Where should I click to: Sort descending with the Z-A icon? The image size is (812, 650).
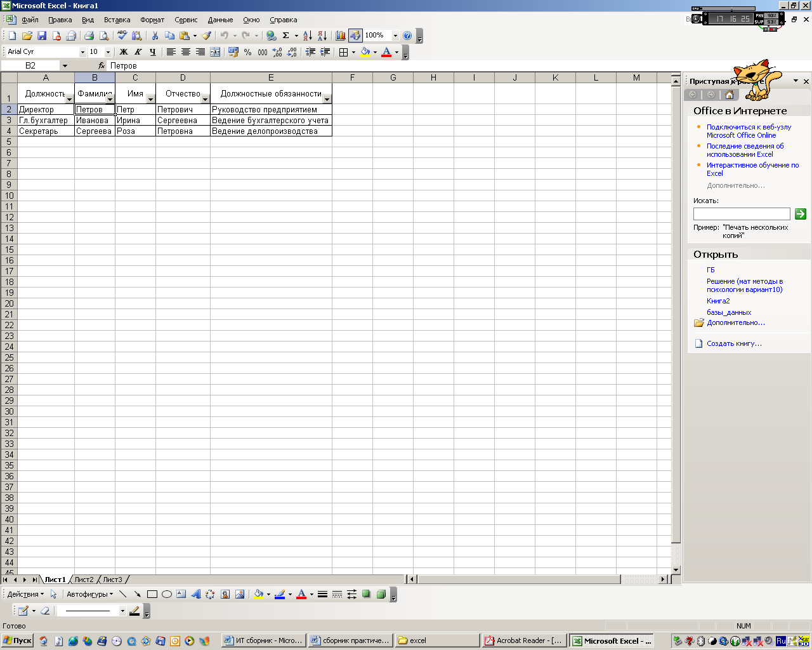click(x=322, y=36)
